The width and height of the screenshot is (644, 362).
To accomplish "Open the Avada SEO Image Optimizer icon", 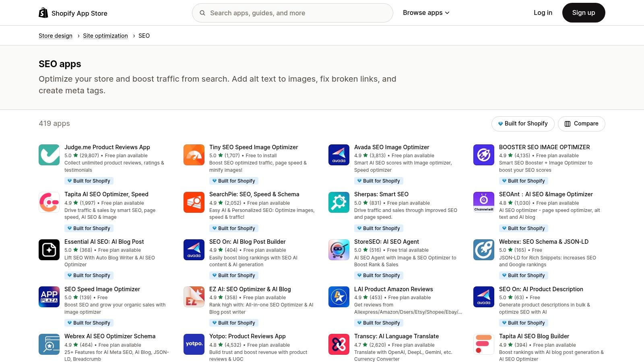I will coord(339,155).
